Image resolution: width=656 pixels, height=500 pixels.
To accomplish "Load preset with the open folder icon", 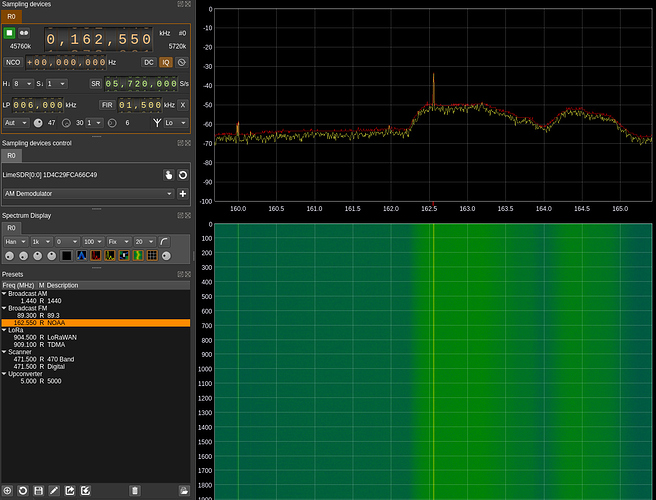I will pos(184,491).
